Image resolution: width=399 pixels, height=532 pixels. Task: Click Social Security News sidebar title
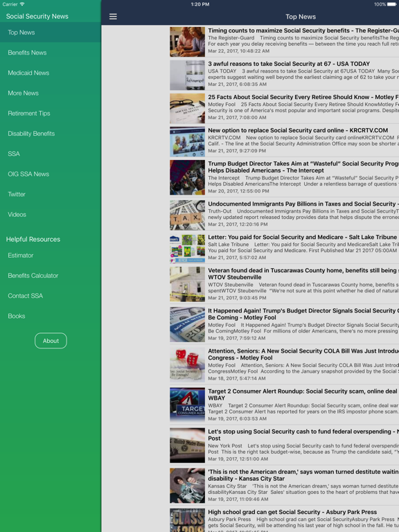(x=37, y=17)
